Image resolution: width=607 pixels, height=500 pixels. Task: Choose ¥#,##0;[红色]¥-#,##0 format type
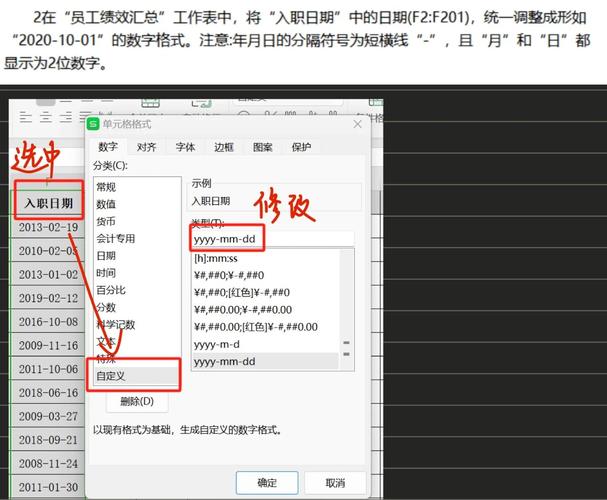click(266, 293)
